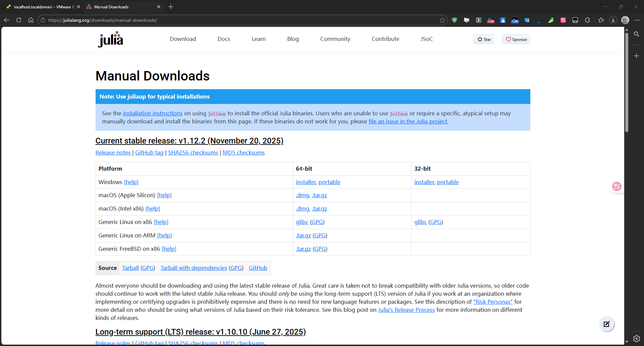Open browser Settings and more menu

(637, 20)
